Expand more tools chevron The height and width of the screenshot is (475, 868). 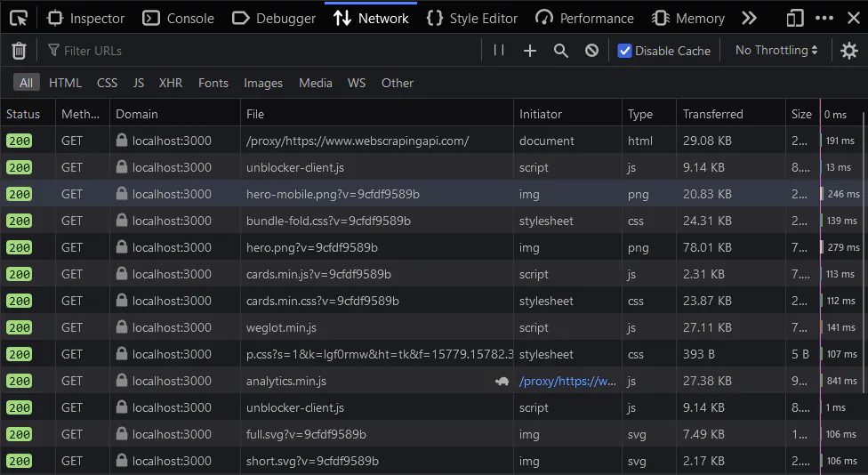point(749,19)
